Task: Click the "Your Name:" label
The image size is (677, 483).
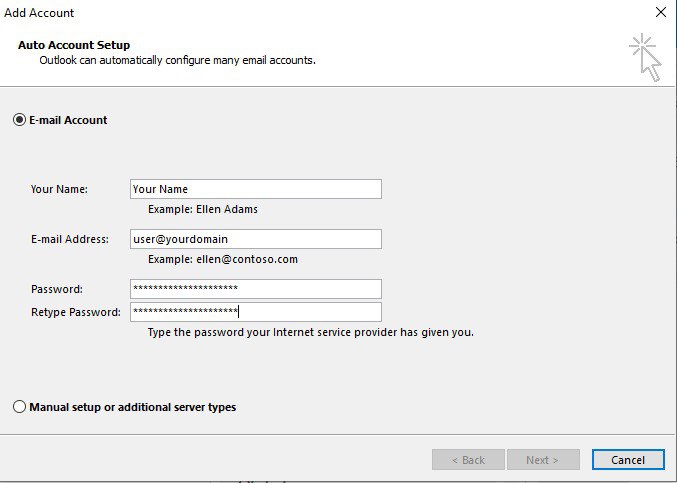Action: [59, 189]
